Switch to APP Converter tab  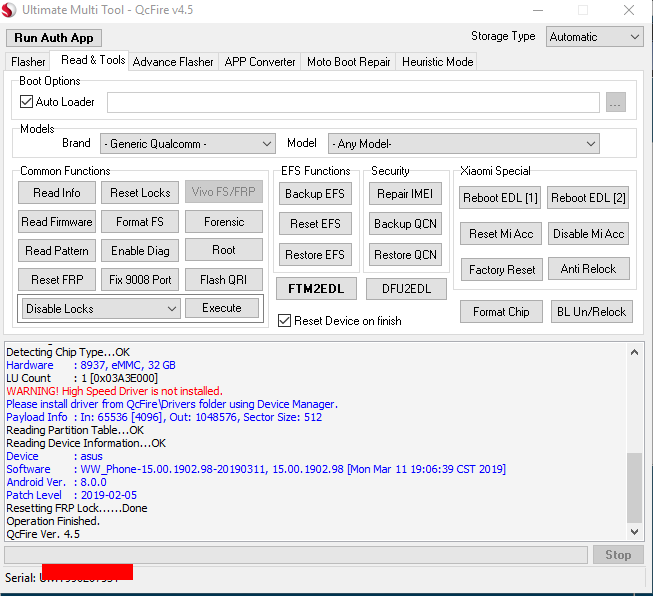(x=260, y=62)
